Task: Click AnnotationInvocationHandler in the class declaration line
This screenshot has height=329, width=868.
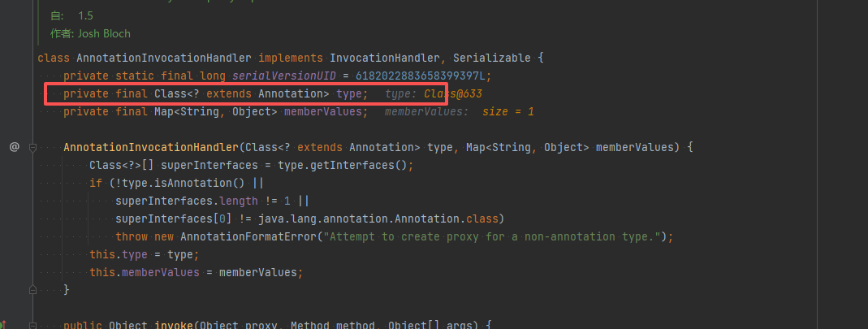Action: point(164,58)
